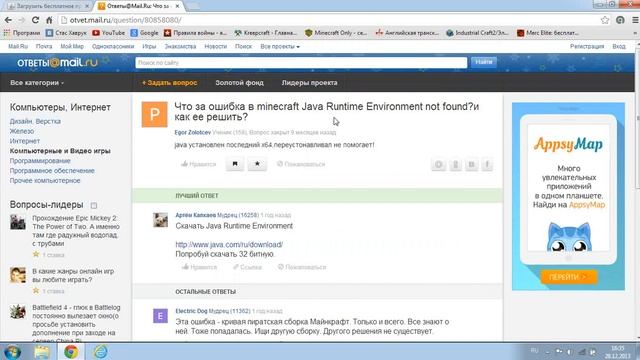Bookmark this page with the star icon
Screen dimensions: 640x360
click(605, 20)
